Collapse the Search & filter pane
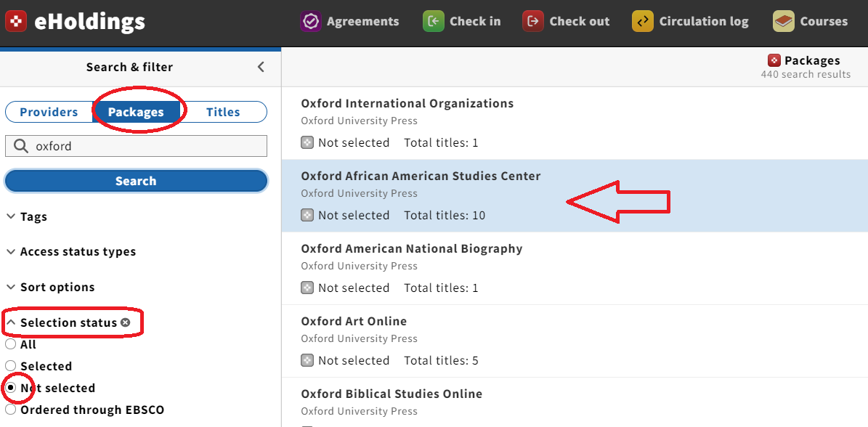868x427 pixels. [261, 67]
